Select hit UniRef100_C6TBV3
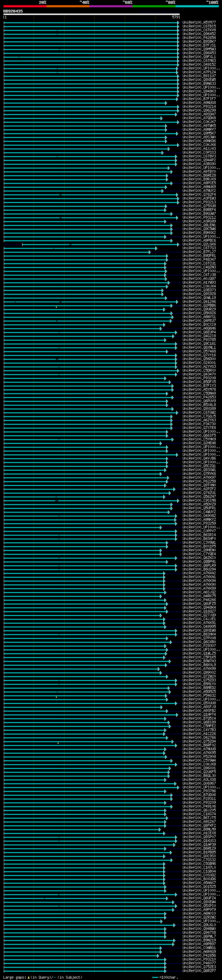 tap(199, 156)
